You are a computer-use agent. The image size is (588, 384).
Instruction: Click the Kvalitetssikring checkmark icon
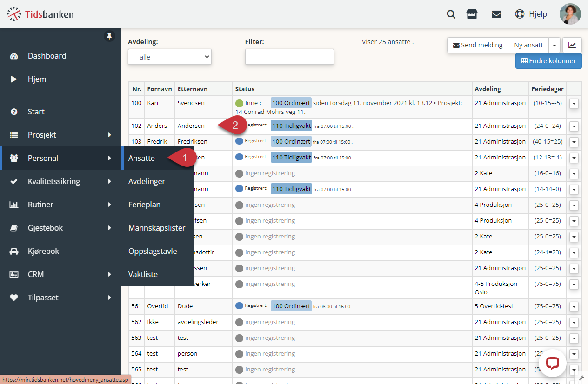point(14,181)
